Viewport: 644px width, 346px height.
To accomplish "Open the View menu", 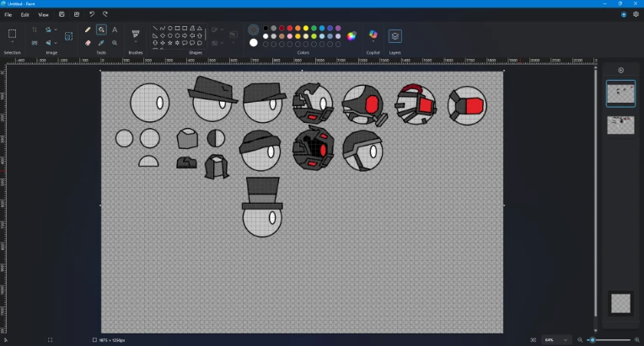I will click(43, 14).
